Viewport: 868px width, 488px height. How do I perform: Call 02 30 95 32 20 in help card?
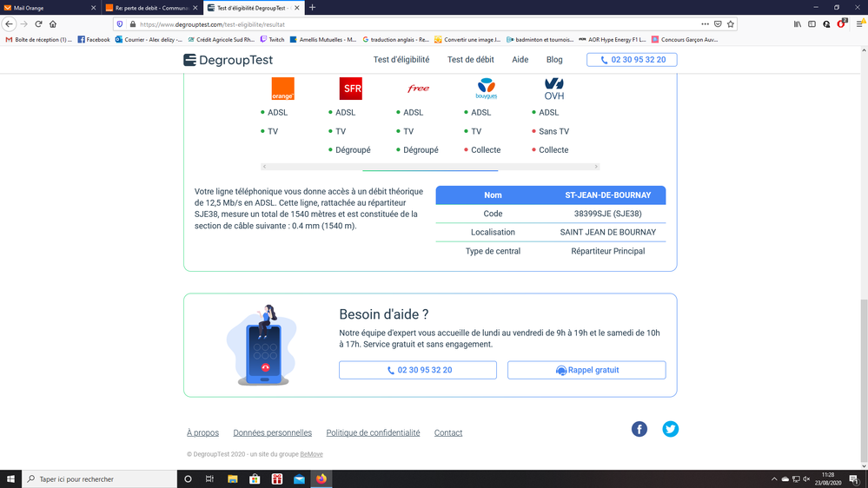click(x=418, y=370)
